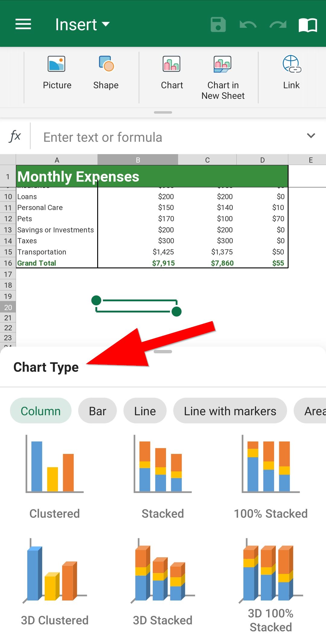This screenshot has width=326, height=644.
Task: Select column D header
Action: pyautogui.click(x=263, y=160)
